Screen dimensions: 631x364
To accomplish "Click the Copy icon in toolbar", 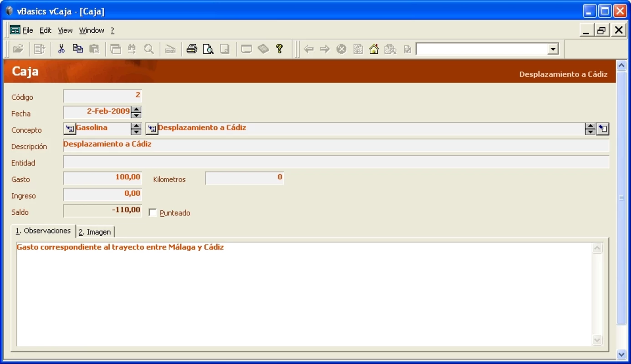I will (78, 49).
